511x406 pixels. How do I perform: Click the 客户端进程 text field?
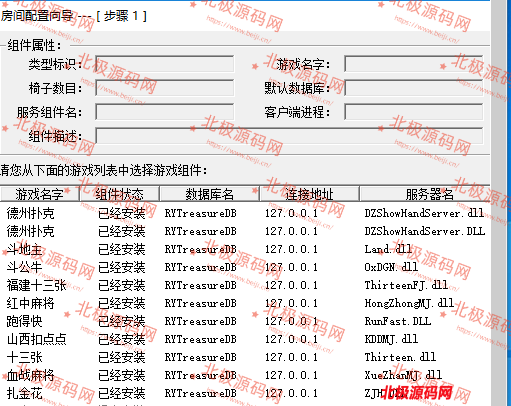click(x=414, y=112)
